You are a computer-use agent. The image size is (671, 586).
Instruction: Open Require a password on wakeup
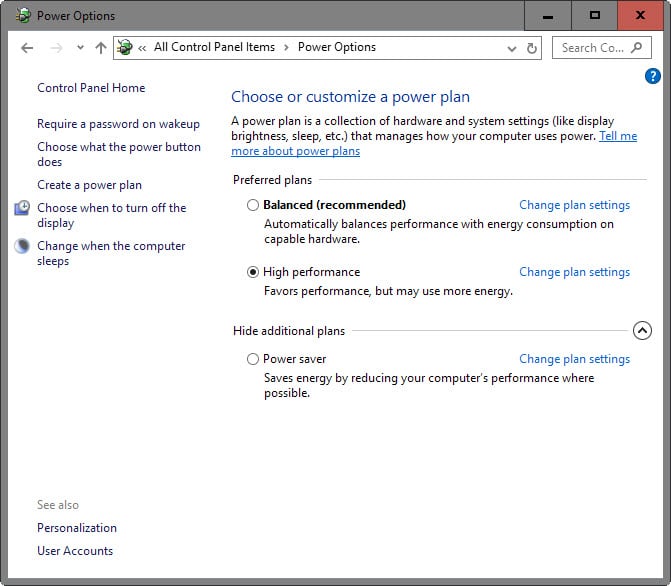119,124
